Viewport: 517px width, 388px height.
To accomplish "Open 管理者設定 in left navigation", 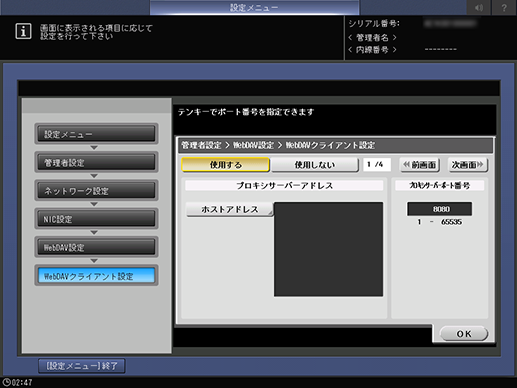I will [96, 162].
